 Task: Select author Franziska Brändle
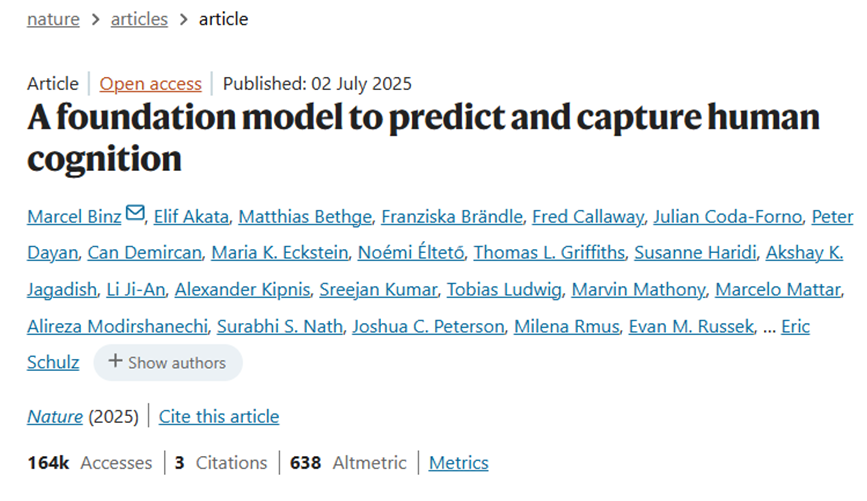click(451, 216)
